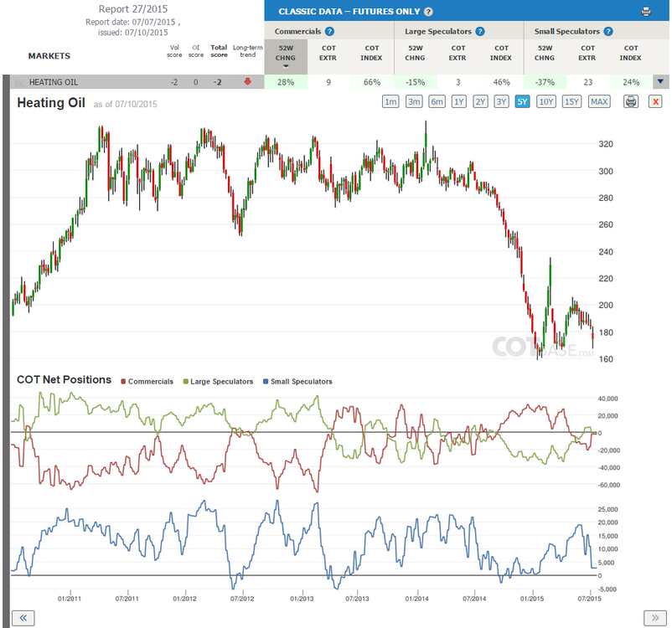
Task: Switch chart range to 10Y
Action: click(x=545, y=101)
